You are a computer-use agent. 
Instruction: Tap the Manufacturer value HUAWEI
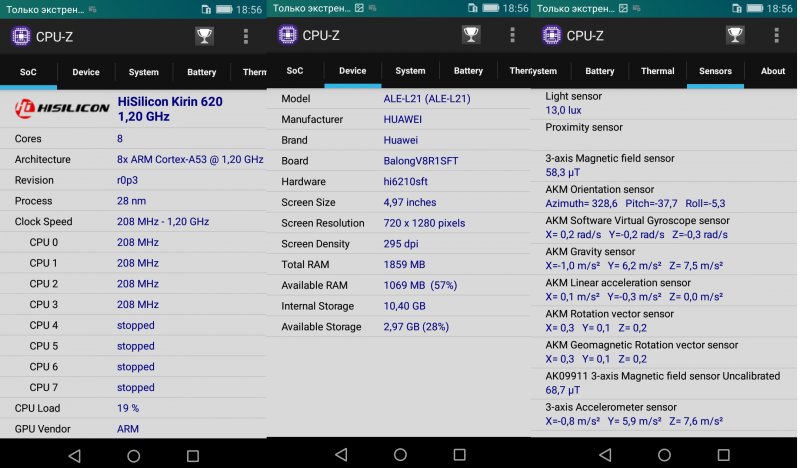403,119
